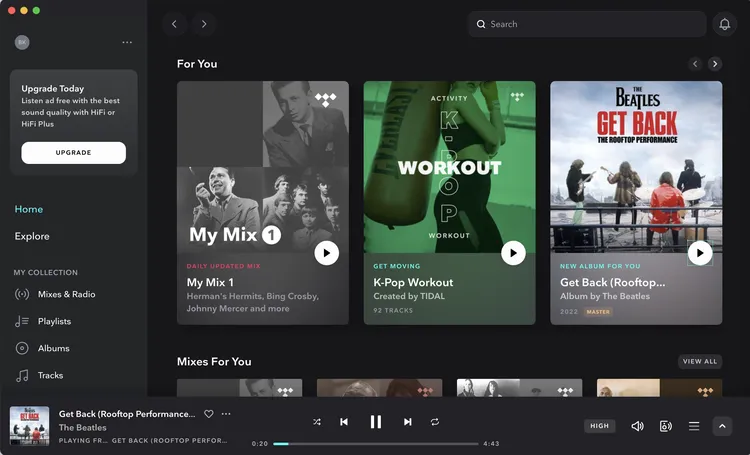Add current track to favorites with heart

coord(209,414)
